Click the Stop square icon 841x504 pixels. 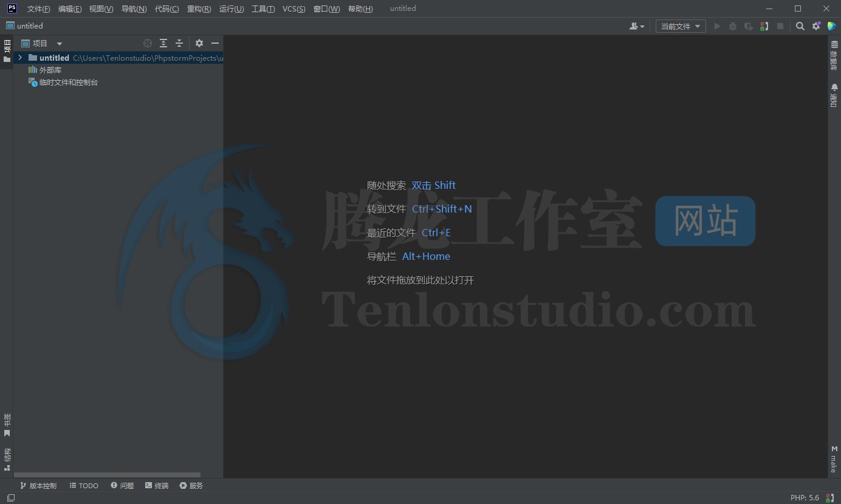780,26
